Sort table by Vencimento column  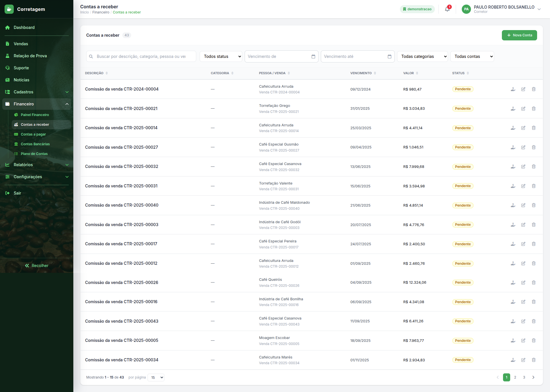pyautogui.click(x=363, y=73)
